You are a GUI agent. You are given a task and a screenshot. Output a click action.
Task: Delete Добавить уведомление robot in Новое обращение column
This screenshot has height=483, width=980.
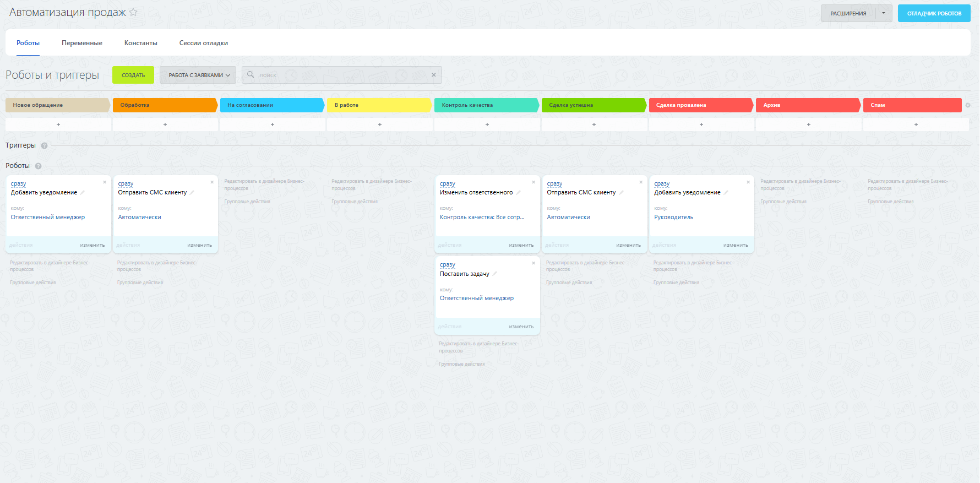coord(104,182)
